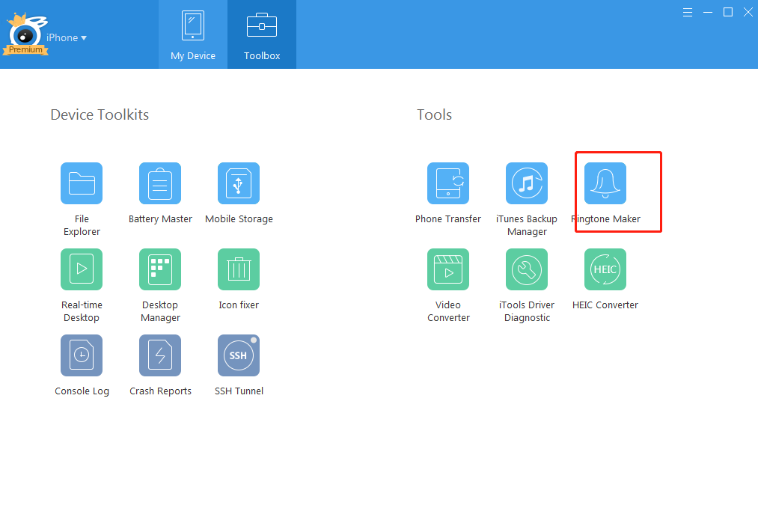Open the File Explorer tool
This screenshot has width=758, height=532.
82,183
